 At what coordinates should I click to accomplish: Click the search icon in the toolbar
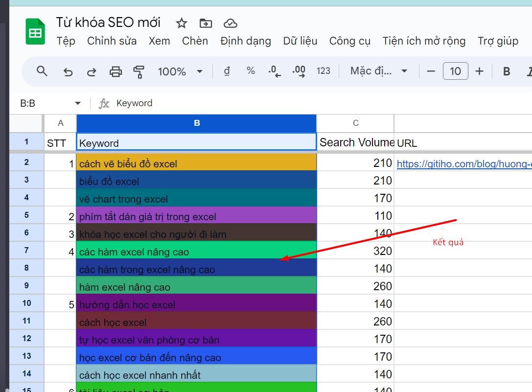click(x=42, y=71)
